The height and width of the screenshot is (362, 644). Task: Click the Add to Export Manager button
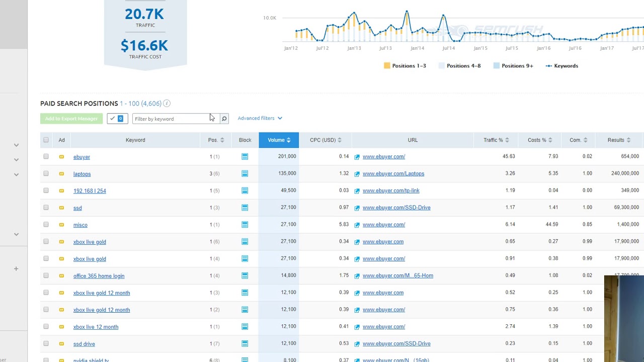point(71,119)
